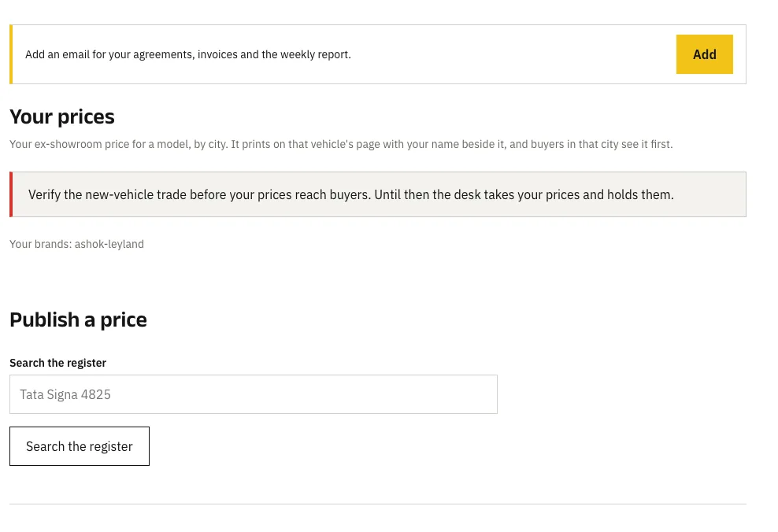The image size is (778, 532).
Task: Focus the Search the register input field
Action: click(x=253, y=394)
